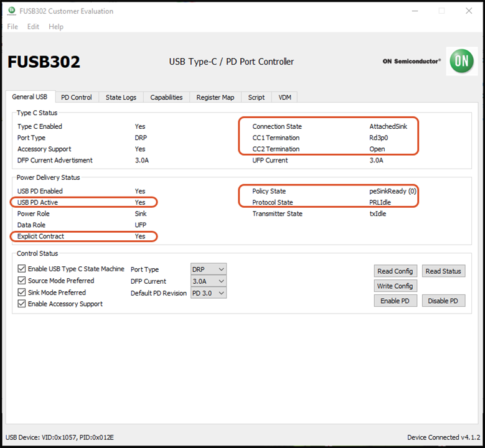Minimize the FUSB302 window

coord(415,11)
